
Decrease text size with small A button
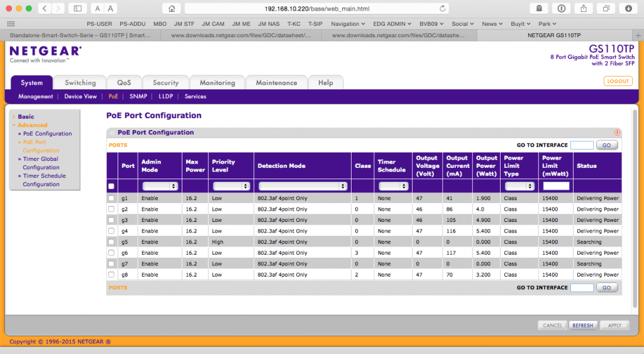pos(97,9)
